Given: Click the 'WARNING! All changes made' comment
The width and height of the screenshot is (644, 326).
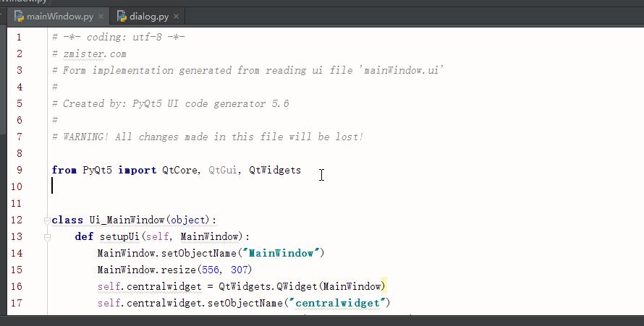Looking at the screenshot, I should pyautogui.click(x=208, y=137).
